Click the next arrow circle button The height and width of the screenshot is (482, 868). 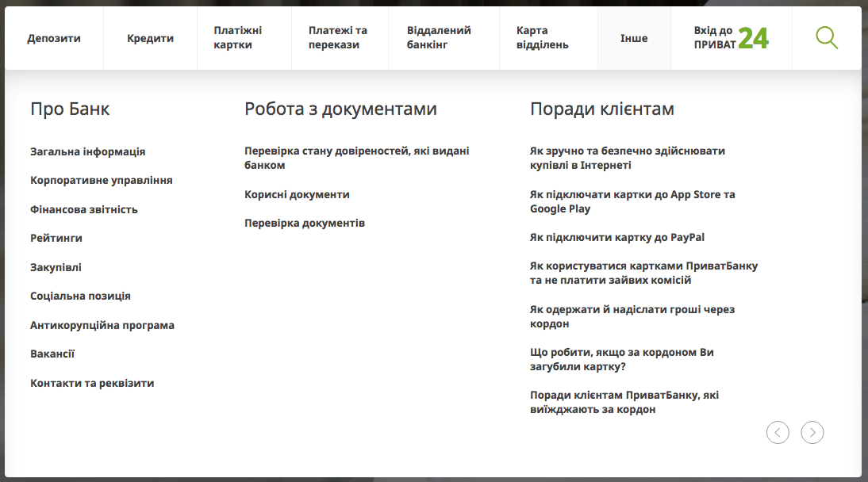pos(812,432)
